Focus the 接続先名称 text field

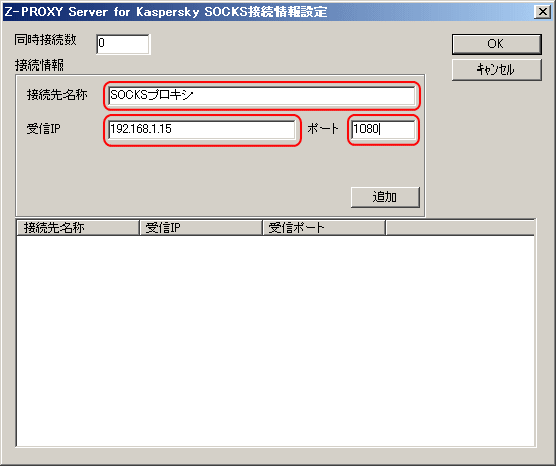262,95
